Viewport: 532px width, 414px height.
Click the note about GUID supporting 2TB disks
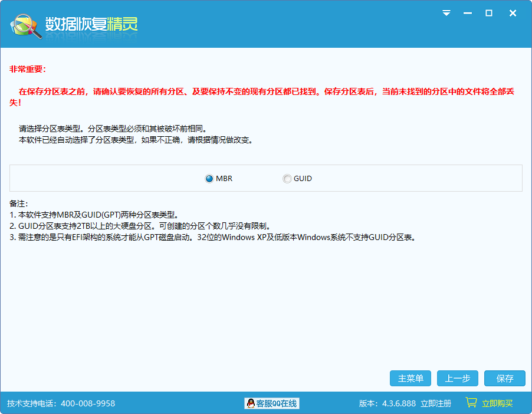pyautogui.click(x=140, y=226)
